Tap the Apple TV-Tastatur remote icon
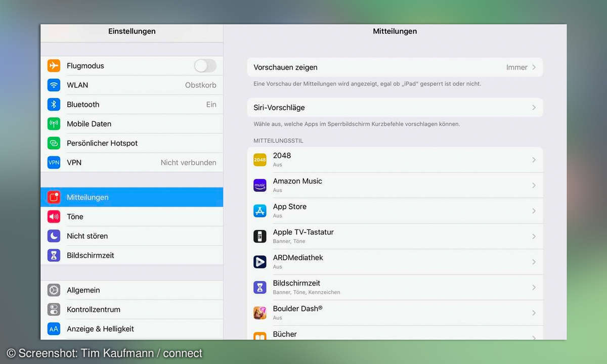Viewport: 607px width, 364px height. [260, 236]
